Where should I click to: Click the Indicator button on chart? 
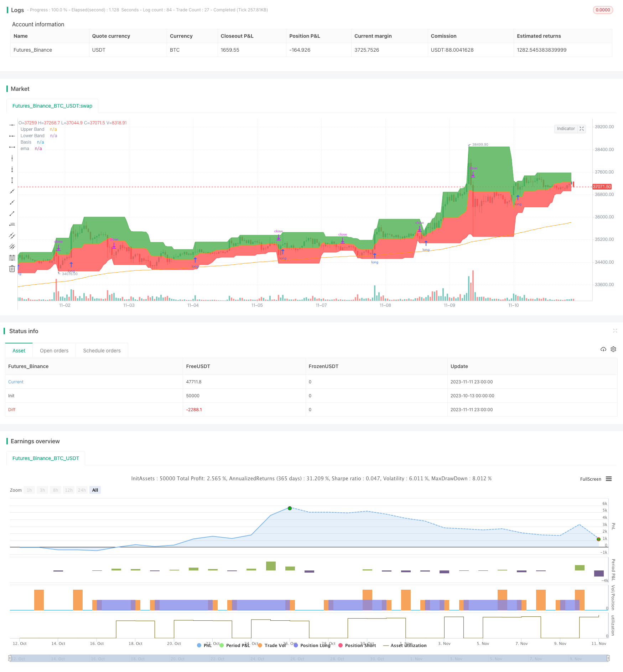point(566,129)
